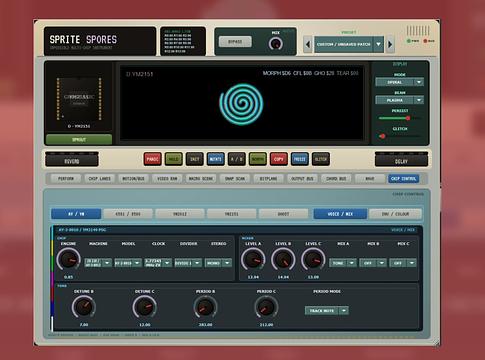The image size is (485, 360).
Task: Click the Period C knob
Action: pyautogui.click(x=266, y=307)
